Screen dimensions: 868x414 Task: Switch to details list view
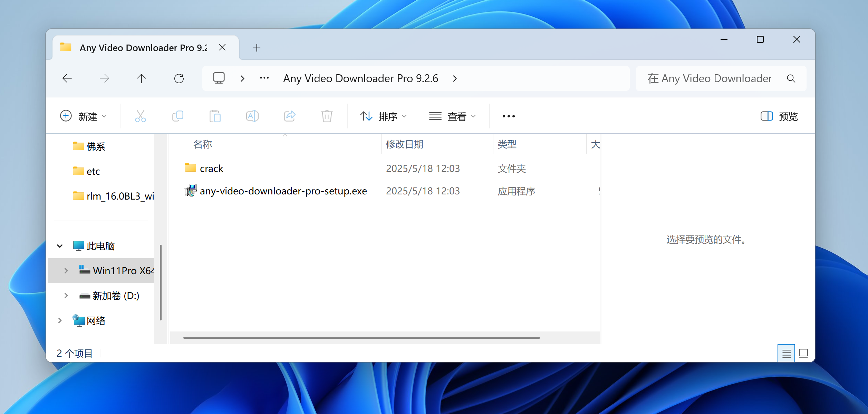pyautogui.click(x=787, y=354)
